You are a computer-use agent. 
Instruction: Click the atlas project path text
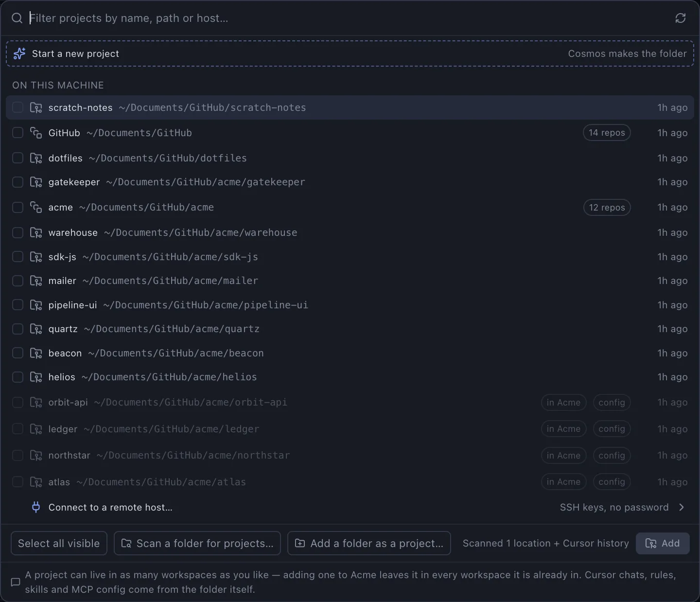pyautogui.click(x=161, y=482)
